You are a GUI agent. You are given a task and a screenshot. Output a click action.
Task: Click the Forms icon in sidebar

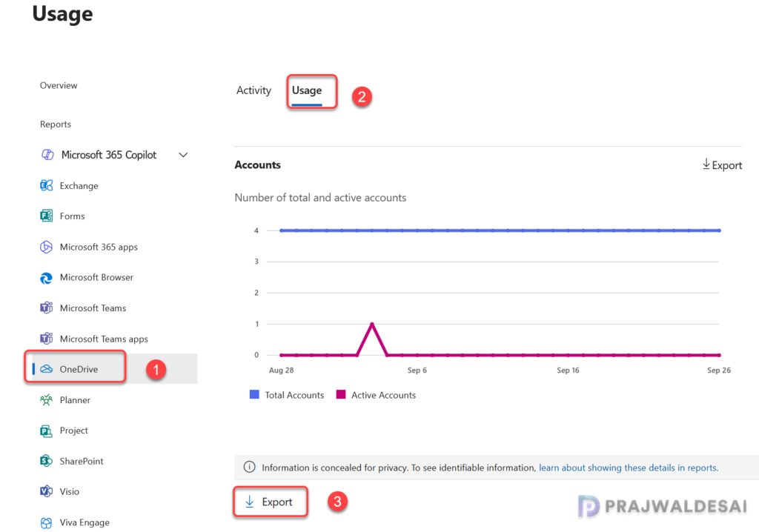pos(46,216)
